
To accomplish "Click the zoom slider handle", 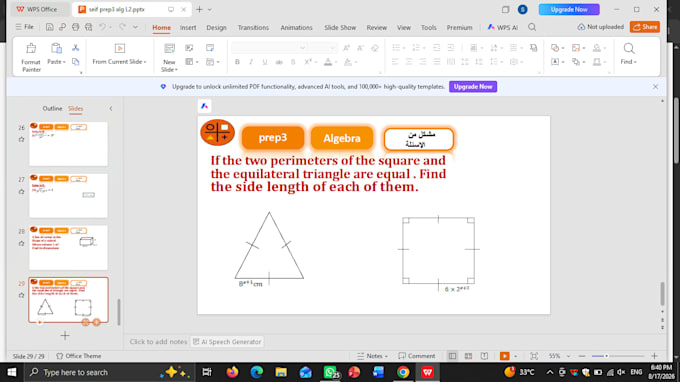I will (x=606, y=356).
